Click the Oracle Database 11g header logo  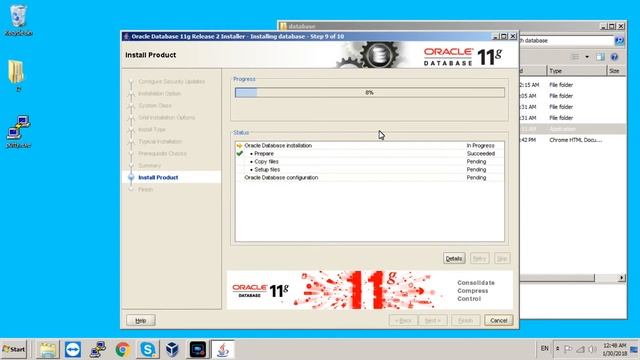462,56
